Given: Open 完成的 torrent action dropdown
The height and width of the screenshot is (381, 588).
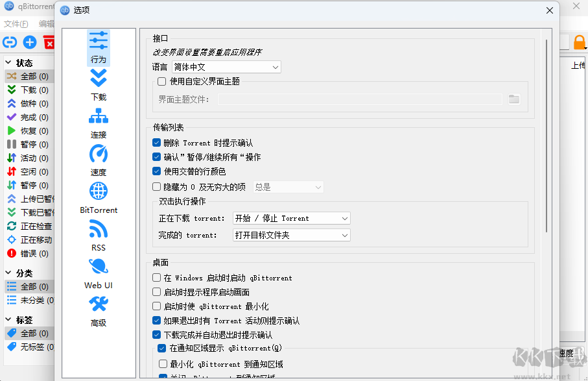Looking at the screenshot, I should [291, 236].
